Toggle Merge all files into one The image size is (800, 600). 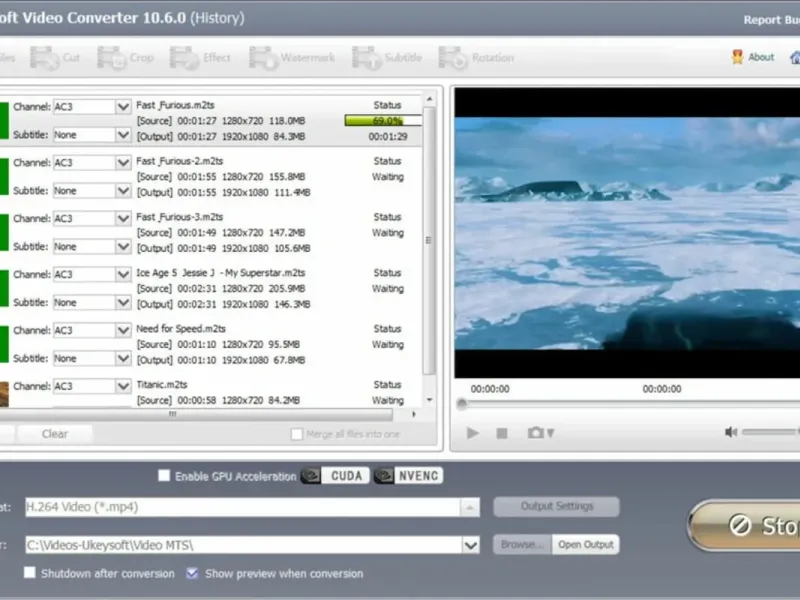(x=296, y=434)
